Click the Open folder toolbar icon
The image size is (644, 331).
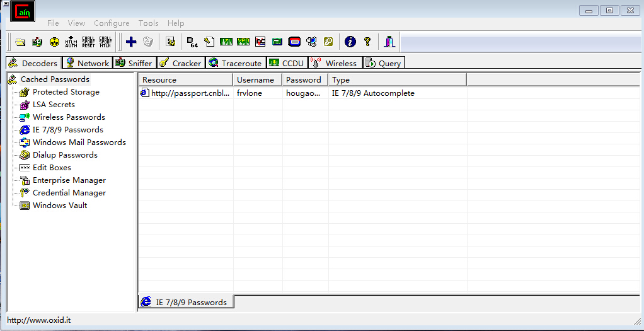click(20, 42)
